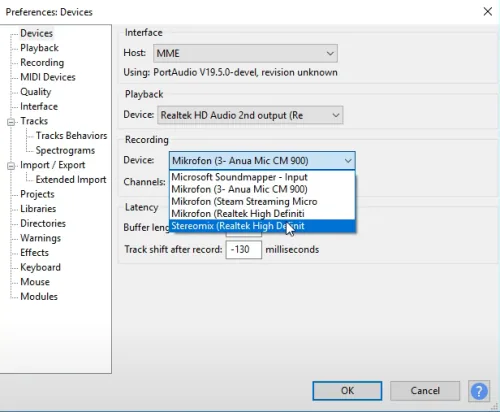Open the Modules preferences page
The height and width of the screenshot is (412, 500).
(x=39, y=297)
